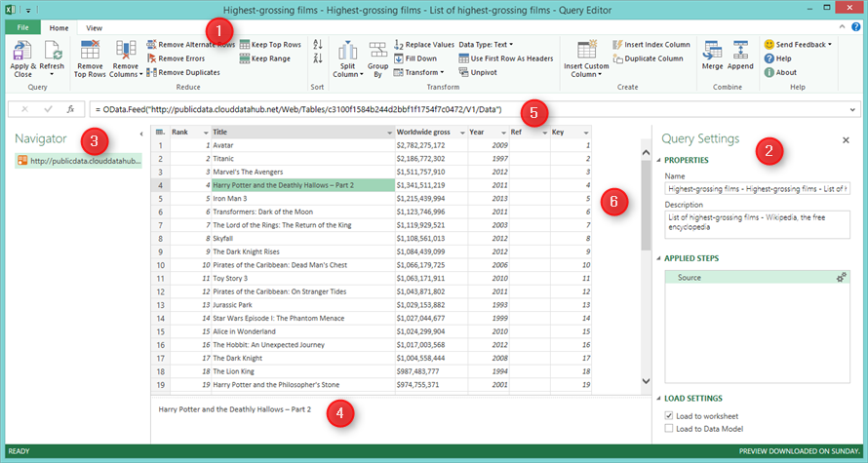Click the Refresh query icon
This screenshot has height=463, width=868.
tap(52, 50)
